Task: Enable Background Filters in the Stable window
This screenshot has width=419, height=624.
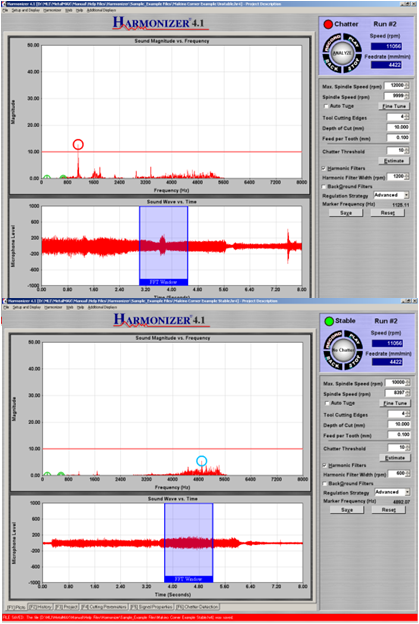Action: 325,484
